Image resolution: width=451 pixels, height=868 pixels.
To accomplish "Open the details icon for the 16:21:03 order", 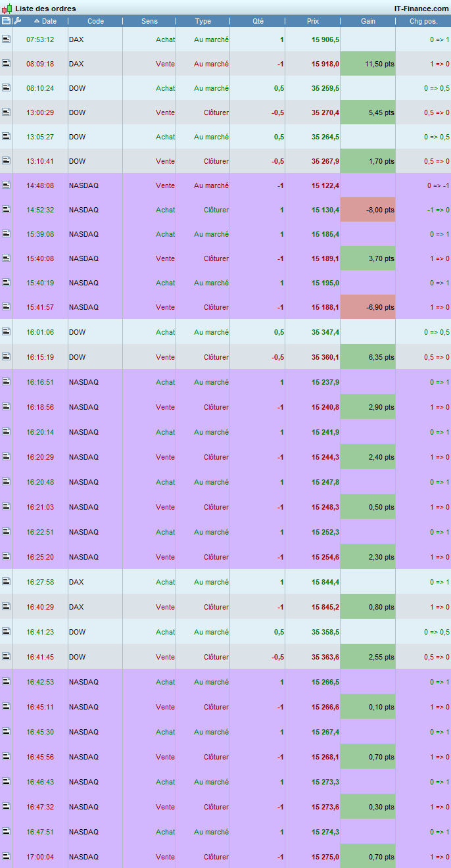I will 6,507.
